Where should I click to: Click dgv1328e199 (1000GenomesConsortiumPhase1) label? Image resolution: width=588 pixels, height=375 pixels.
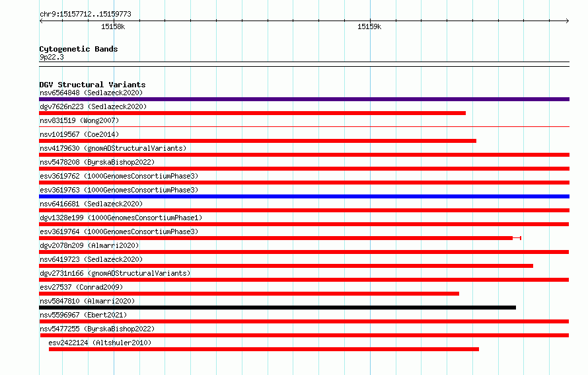coord(121,218)
